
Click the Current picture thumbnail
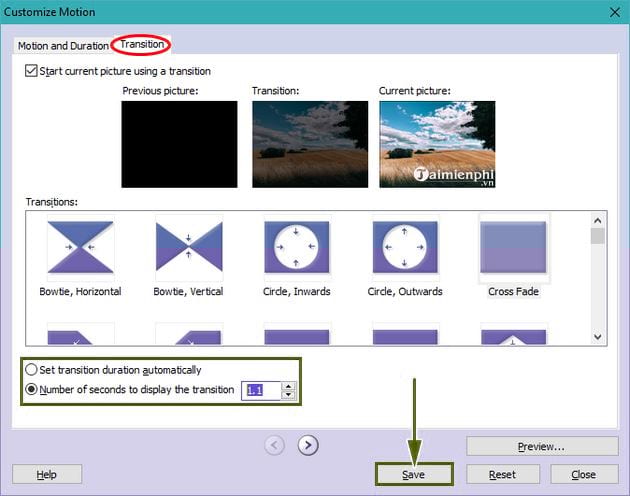coord(437,144)
